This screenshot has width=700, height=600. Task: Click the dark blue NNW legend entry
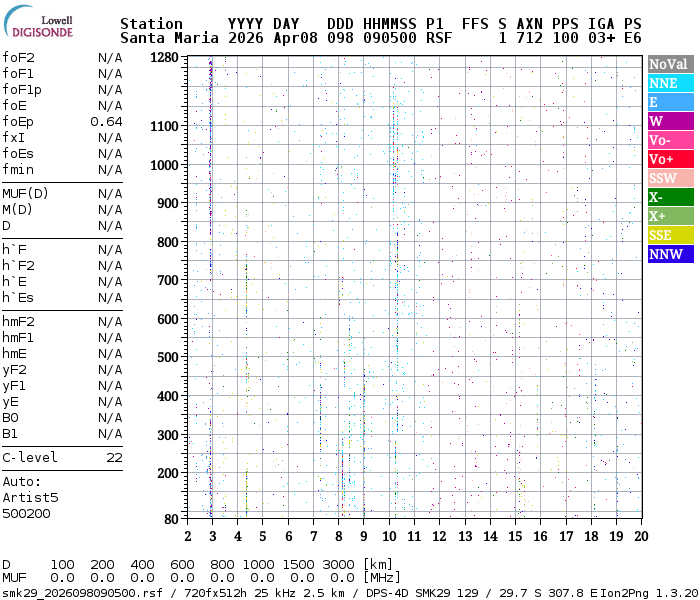click(x=669, y=254)
